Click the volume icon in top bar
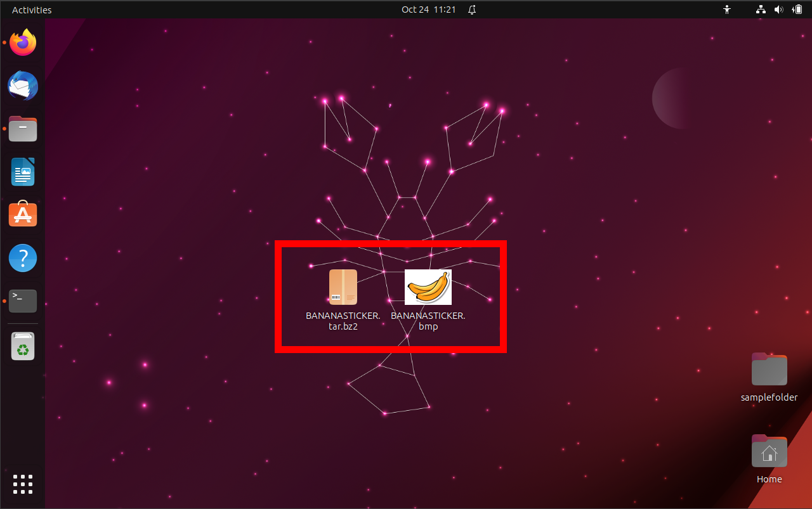The width and height of the screenshot is (812, 509). coord(779,10)
